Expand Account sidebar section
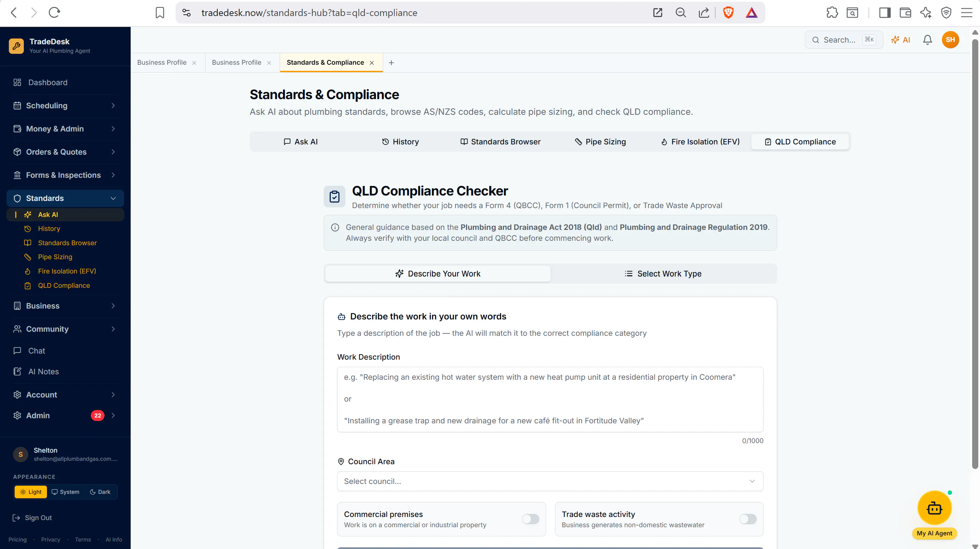Screen dimensions: 980x549 click(65, 395)
